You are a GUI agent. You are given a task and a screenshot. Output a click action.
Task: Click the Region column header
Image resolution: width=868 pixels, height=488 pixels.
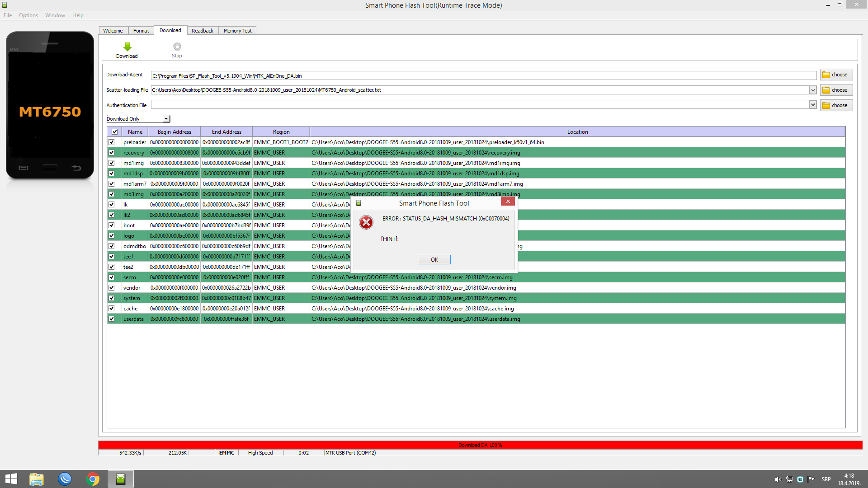[281, 132]
